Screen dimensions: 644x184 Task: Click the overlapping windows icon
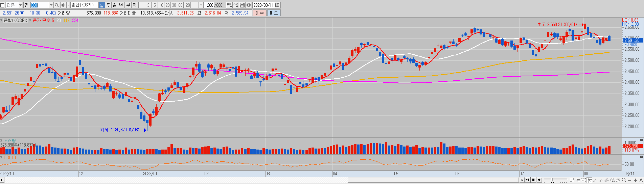point(578,180)
